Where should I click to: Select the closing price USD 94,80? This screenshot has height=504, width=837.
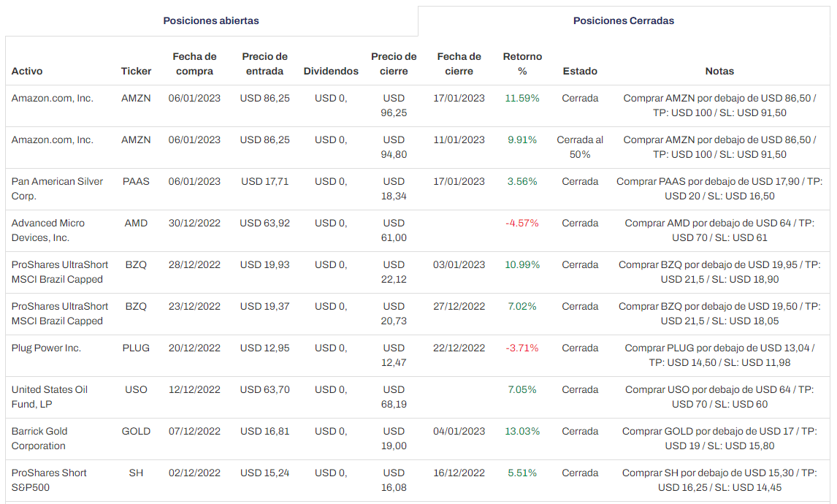[x=394, y=148]
